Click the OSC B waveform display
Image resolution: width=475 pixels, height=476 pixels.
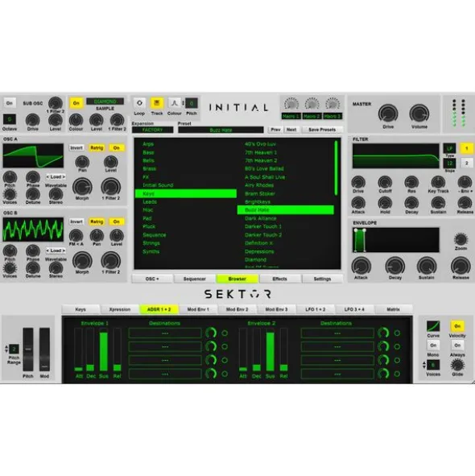tap(33, 230)
